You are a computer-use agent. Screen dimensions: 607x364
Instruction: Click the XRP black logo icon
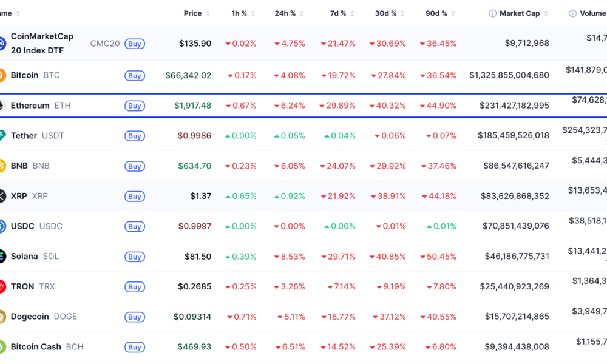point(4,196)
